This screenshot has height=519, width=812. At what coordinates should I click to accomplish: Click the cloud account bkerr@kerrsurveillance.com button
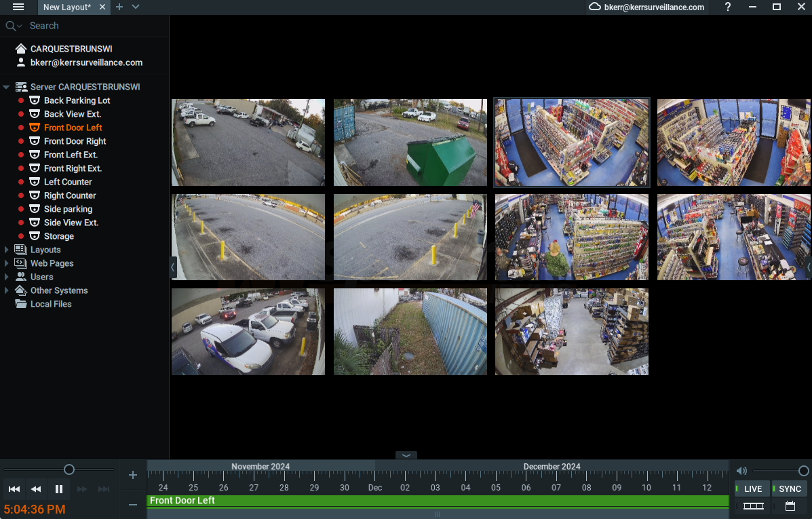(647, 7)
